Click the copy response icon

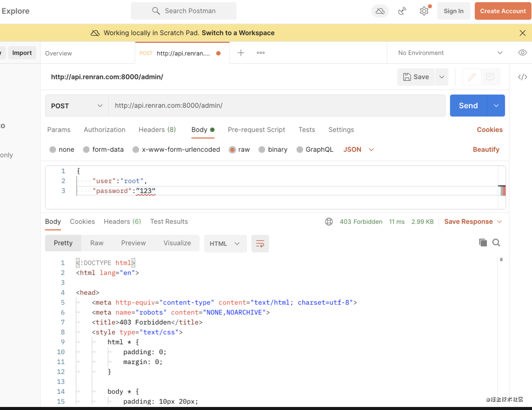click(x=483, y=243)
